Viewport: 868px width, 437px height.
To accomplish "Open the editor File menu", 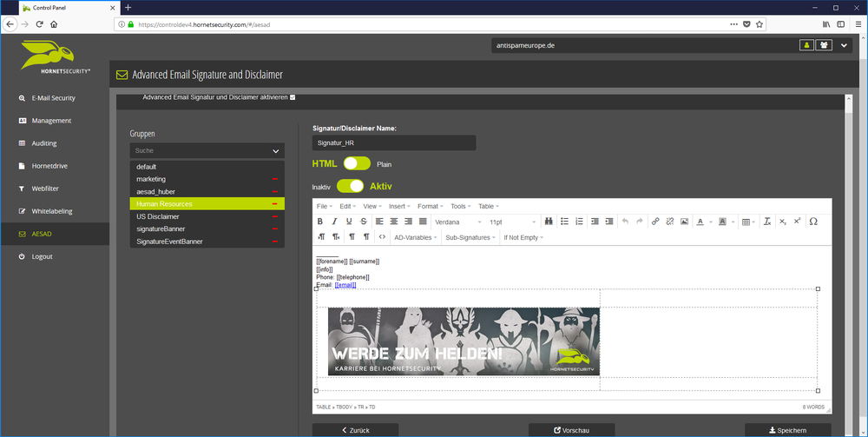I will point(325,206).
